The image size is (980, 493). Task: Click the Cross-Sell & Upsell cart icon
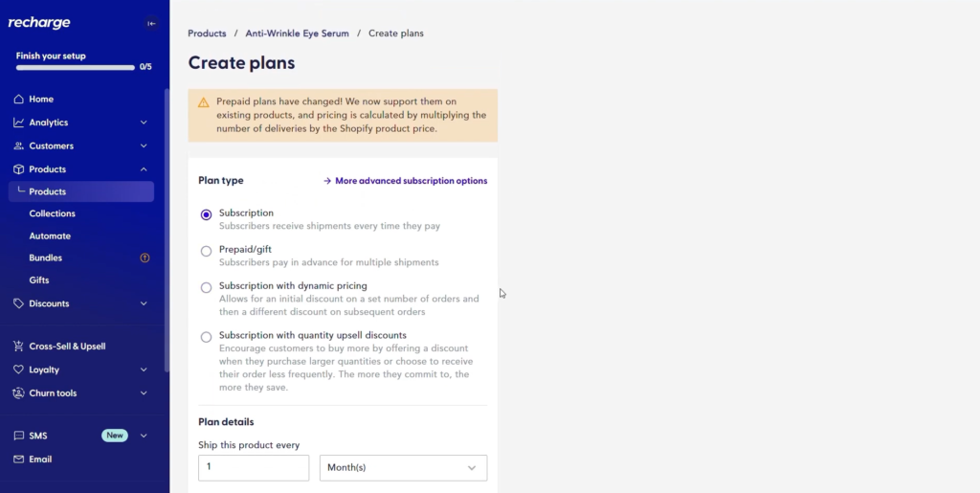tap(19, 347)
